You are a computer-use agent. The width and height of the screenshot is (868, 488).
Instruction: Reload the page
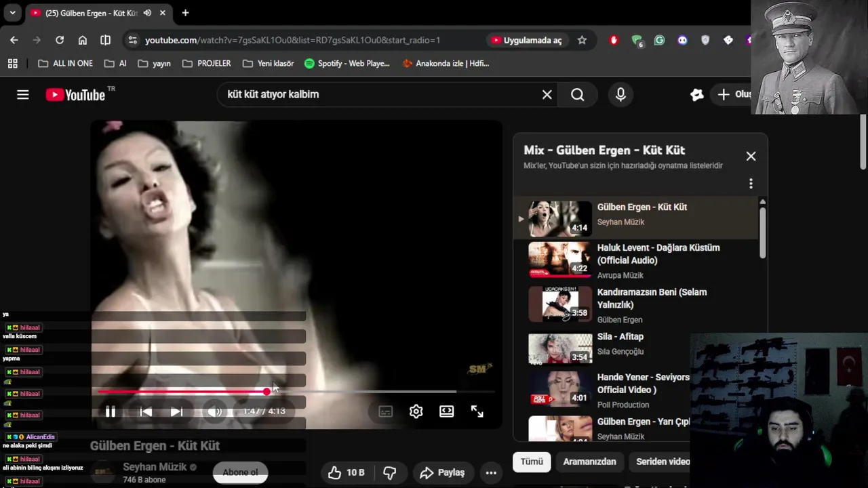pyautogui.click(x=60, y=40)
